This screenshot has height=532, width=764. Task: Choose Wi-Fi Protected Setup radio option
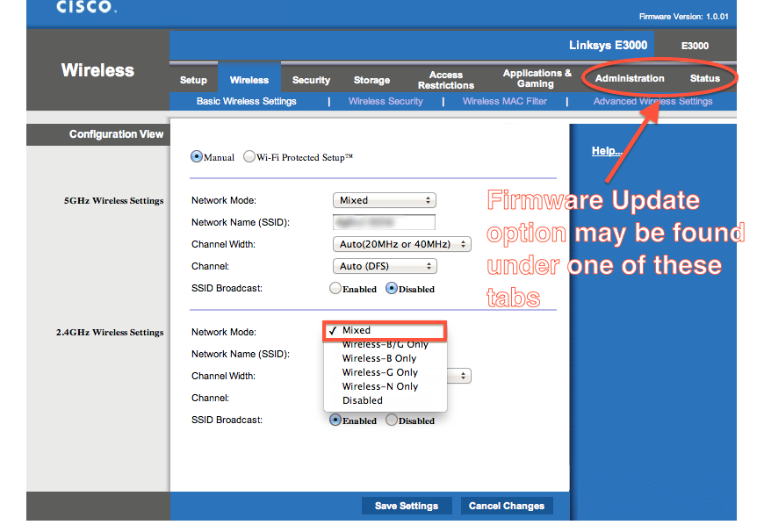click(249, 157)
